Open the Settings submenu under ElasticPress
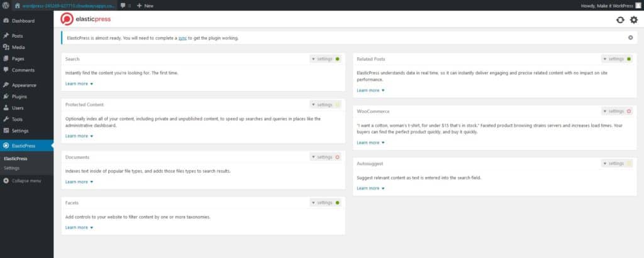The width and height of the screenshot is (644, 258). click(x=11, y=168)
